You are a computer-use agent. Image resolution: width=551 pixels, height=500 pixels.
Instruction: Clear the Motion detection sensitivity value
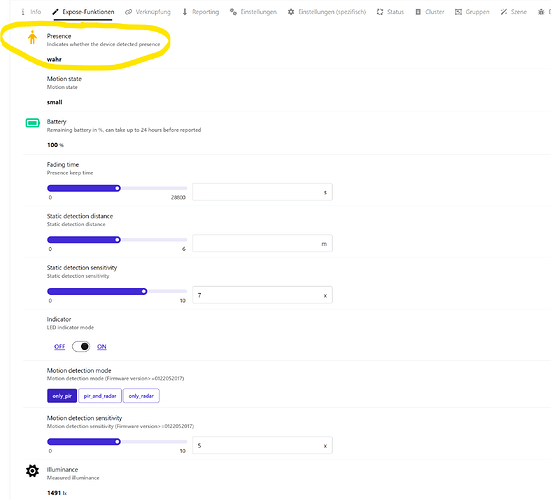click(325, 446)
